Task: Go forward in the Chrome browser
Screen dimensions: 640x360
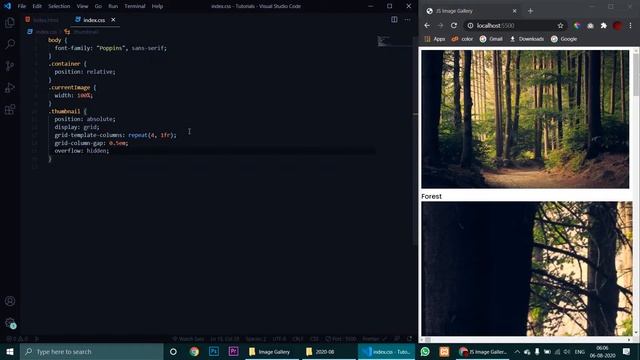Action: [x=440, y=25]
